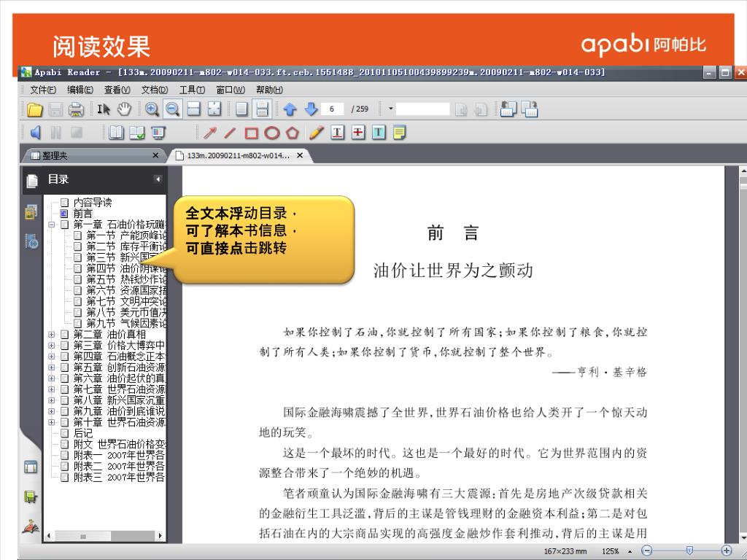
Task: Expand the 第七章 tree node
Action: coord(52,389)
